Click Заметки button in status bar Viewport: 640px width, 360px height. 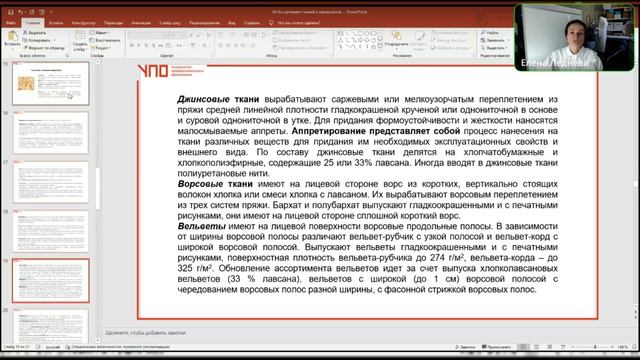pos(465,347)
